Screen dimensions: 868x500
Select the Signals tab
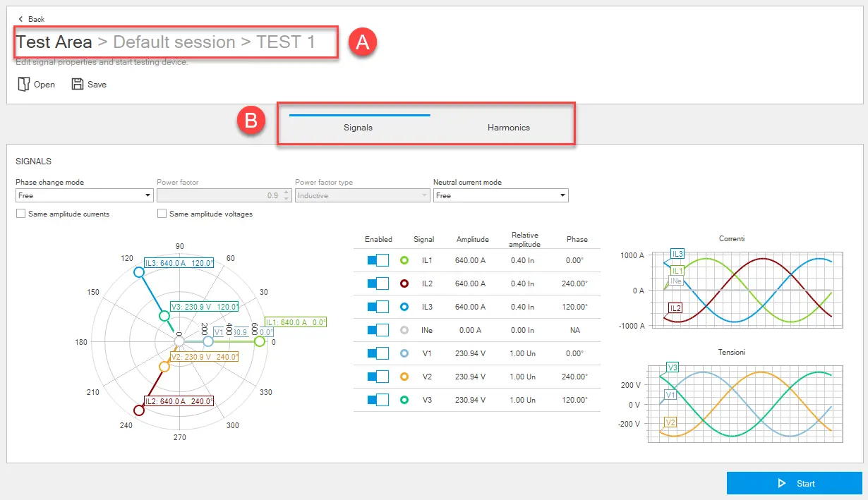coord(358,128)
